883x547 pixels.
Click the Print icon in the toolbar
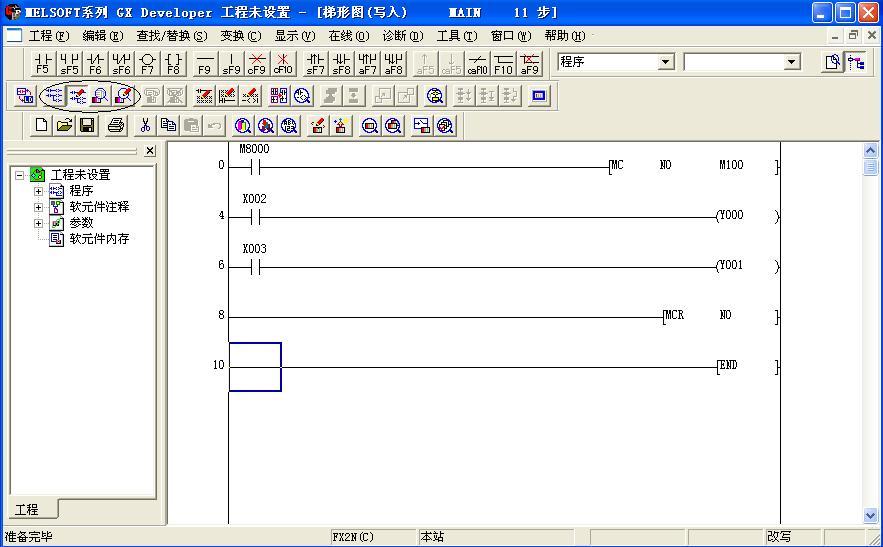(116, 125)
